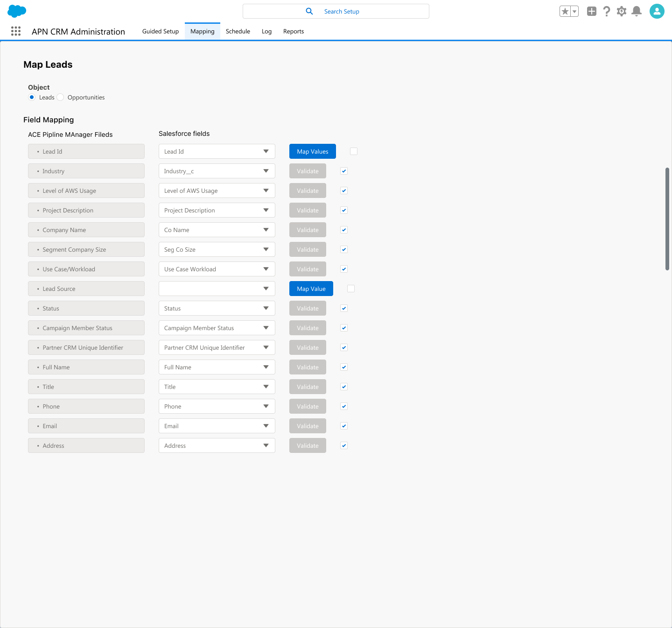Open the Schedule tab
Screen dimensions: 672x628
coord(238,31)
